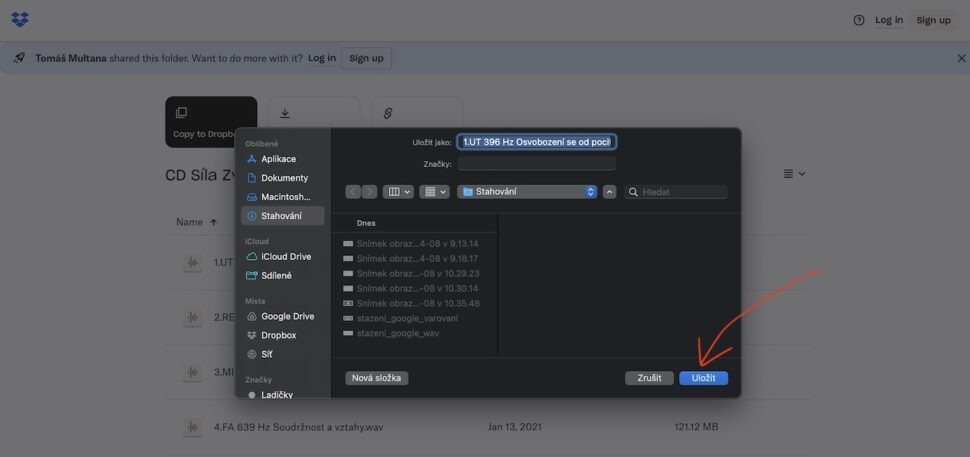
Task: Click the Síť network sidebar item
Action: tap(266, 354)
